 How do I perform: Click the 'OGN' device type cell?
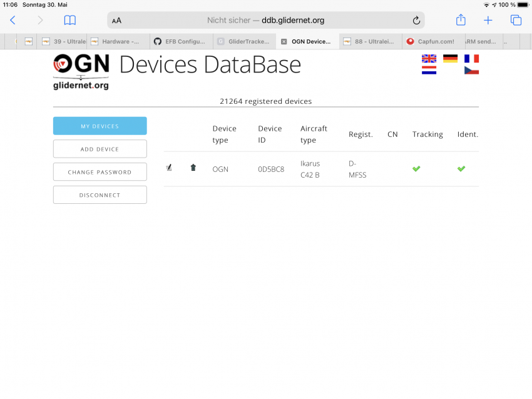point(220,169)
